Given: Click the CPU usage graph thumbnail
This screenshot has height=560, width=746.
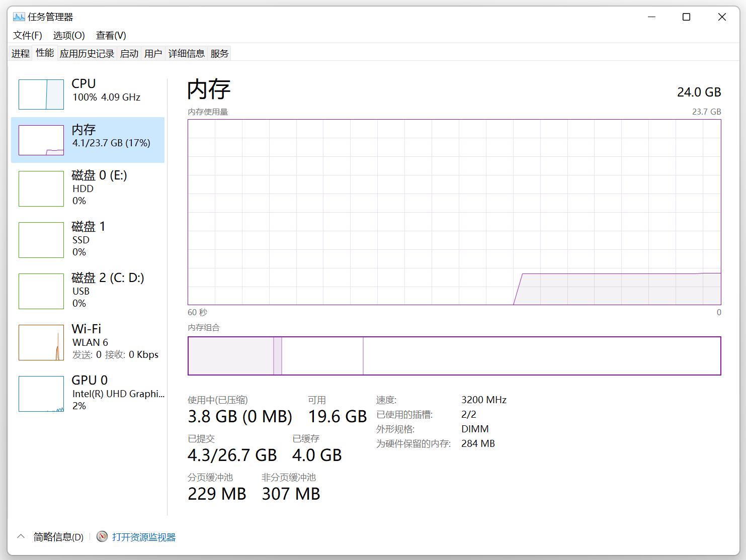Looking at the screenshot, I should [41, 95].
